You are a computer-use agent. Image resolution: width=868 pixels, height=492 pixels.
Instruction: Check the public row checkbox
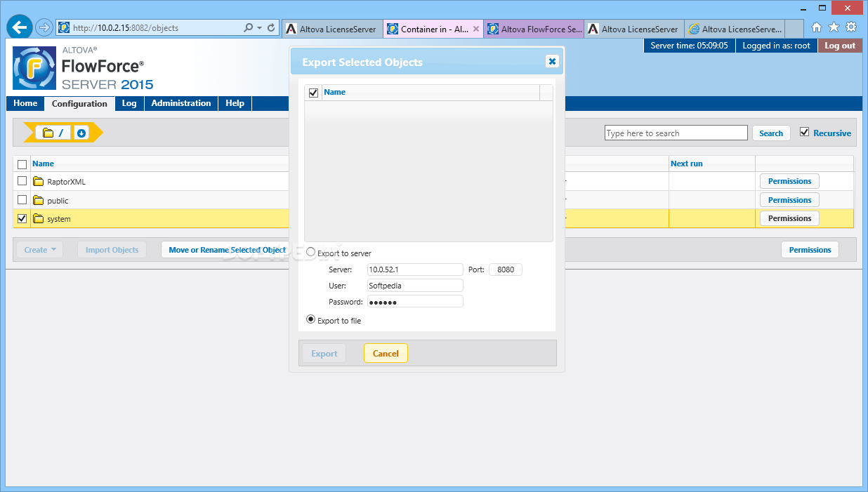tap(22, 200)
